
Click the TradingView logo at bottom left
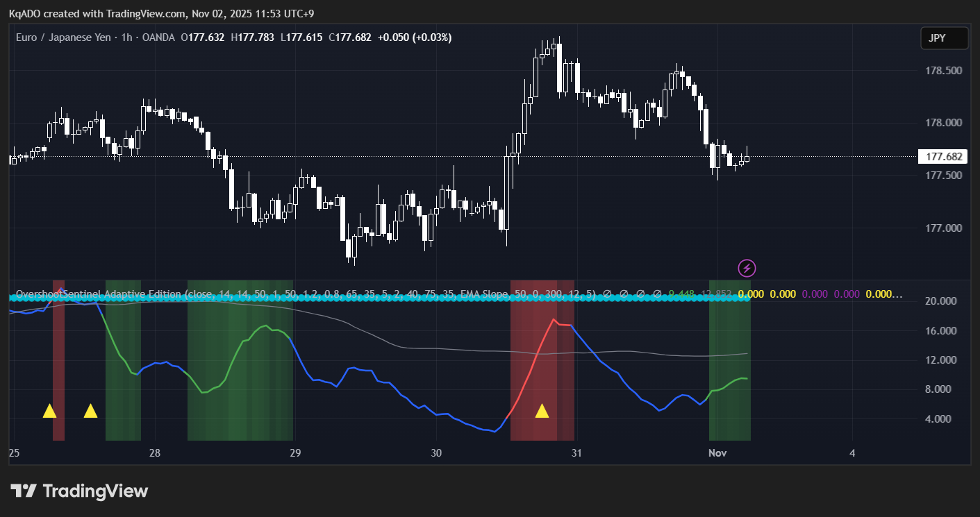pyautogui.click(x=79, y=491)
